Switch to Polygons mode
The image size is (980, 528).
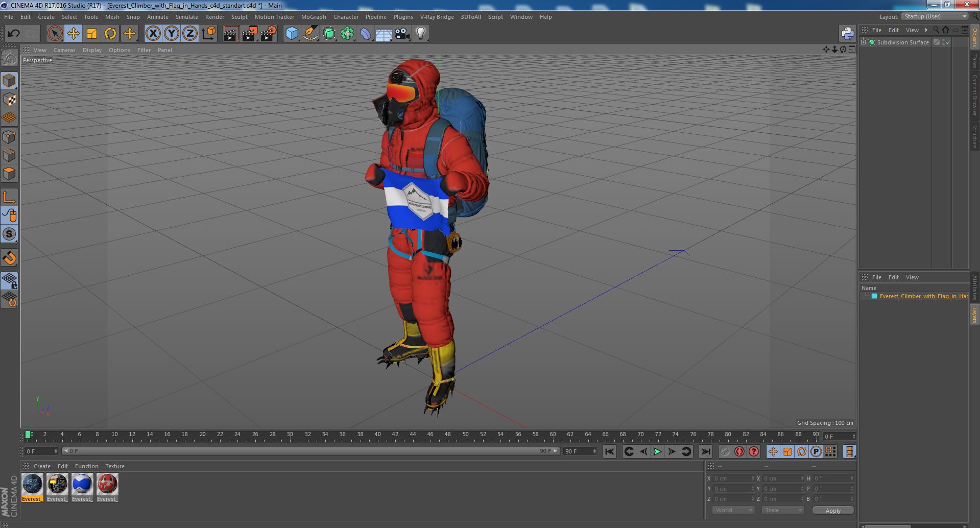[x=9, y=174]
